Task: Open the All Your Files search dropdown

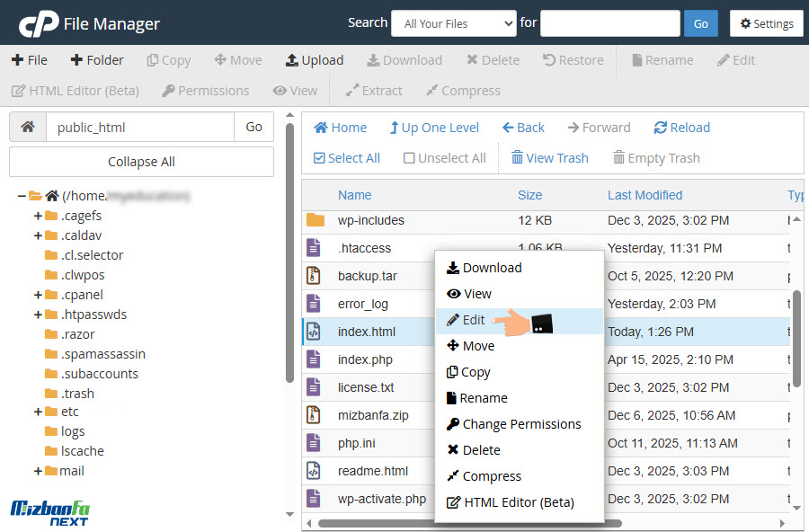Action: (453, 23)
